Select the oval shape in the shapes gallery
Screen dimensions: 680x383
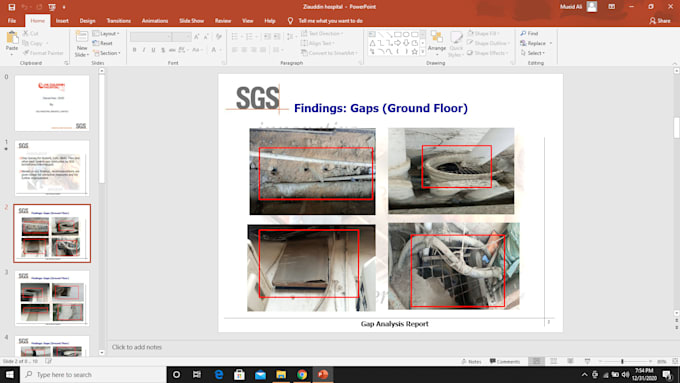point(406,34)
